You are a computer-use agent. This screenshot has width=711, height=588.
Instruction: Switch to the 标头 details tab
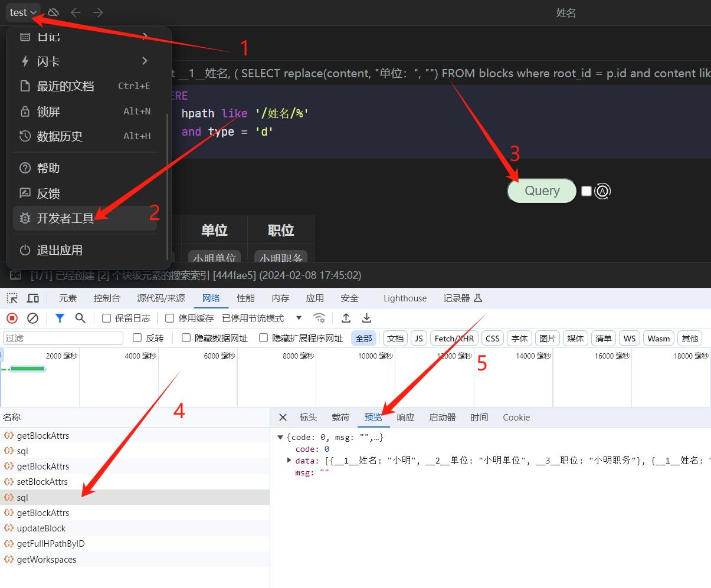[308, 417]
